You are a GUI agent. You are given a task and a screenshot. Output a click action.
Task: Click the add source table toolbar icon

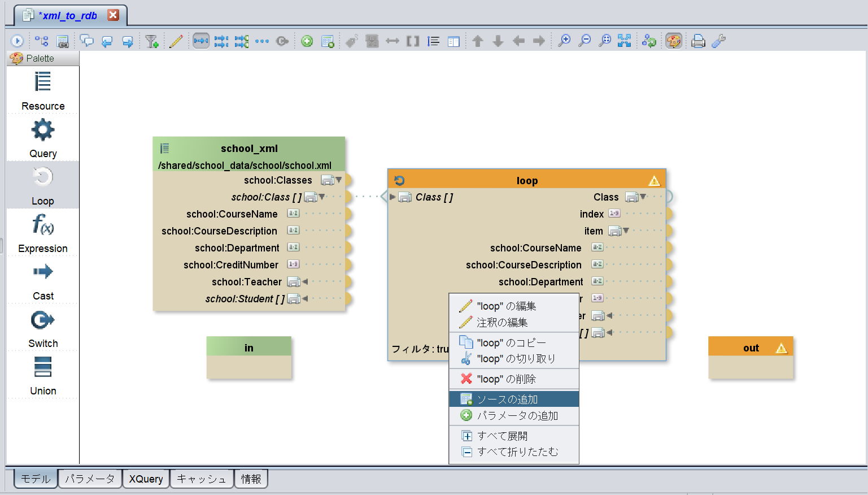point(328,41)
